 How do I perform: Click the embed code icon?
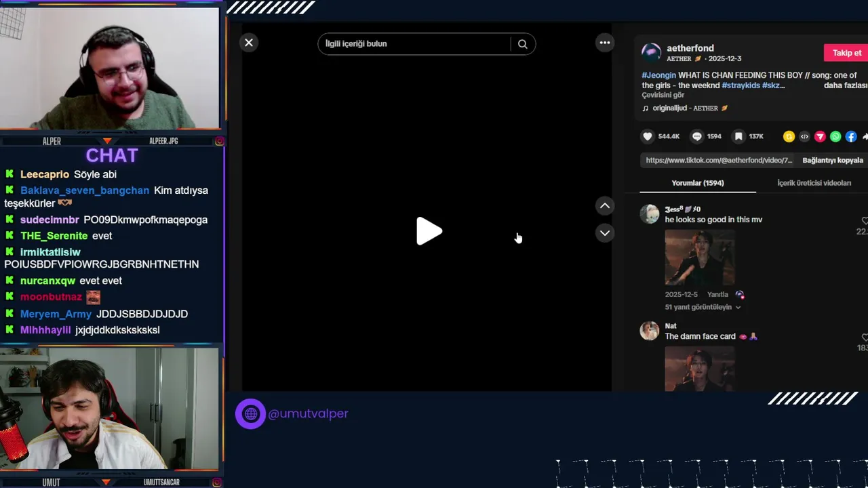[804, 137]
